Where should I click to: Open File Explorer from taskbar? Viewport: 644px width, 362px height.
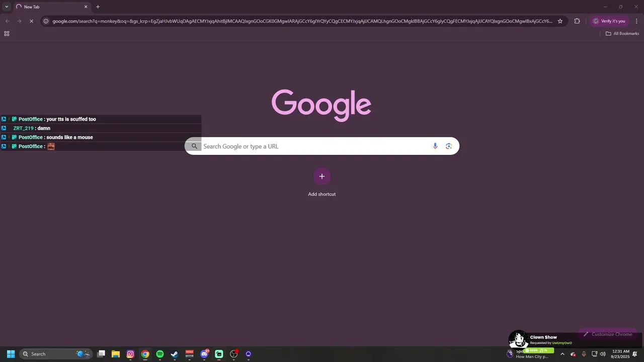click(x=116, y=354)
